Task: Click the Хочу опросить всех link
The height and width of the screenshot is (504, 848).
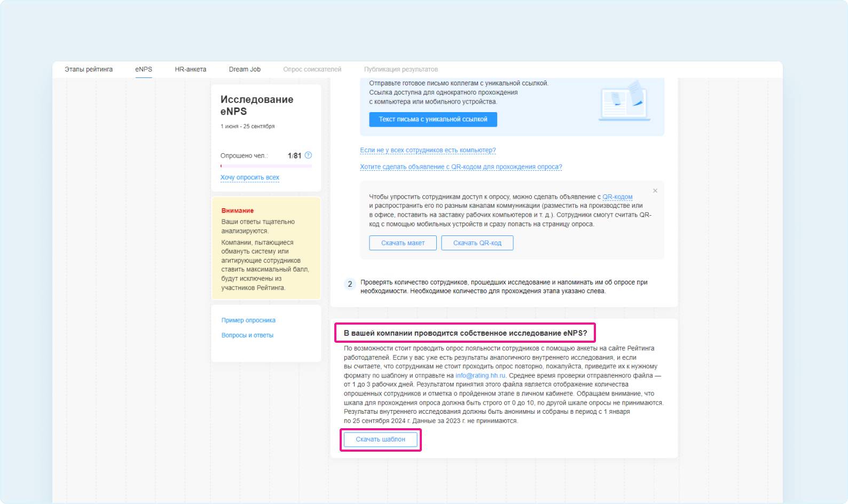Action: click(250, 178)
